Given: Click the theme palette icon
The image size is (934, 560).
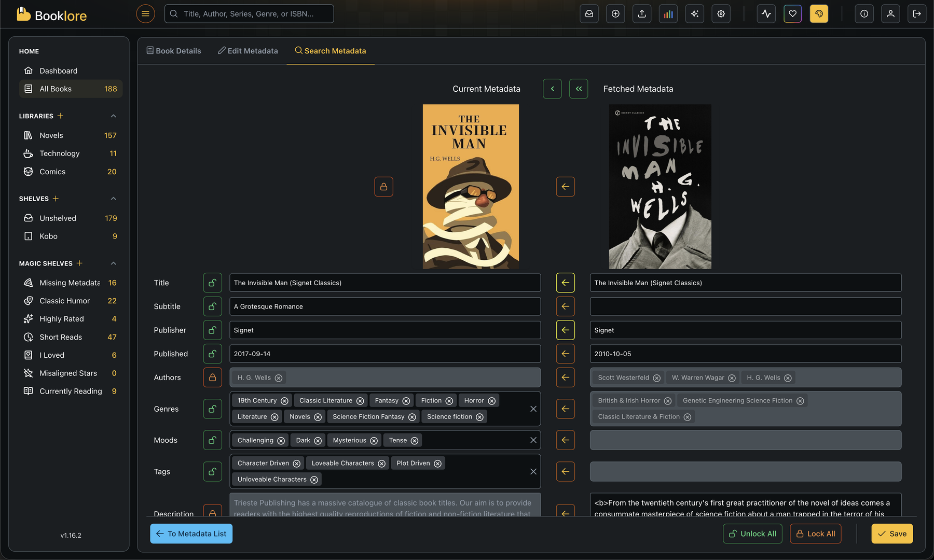Looking at the screenshot, I should (819, 13).
